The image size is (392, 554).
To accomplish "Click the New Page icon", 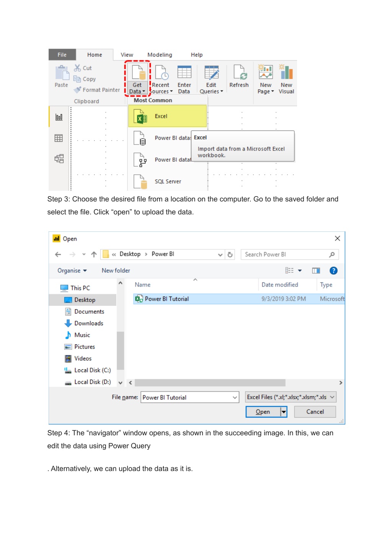I will pos(266,72).
